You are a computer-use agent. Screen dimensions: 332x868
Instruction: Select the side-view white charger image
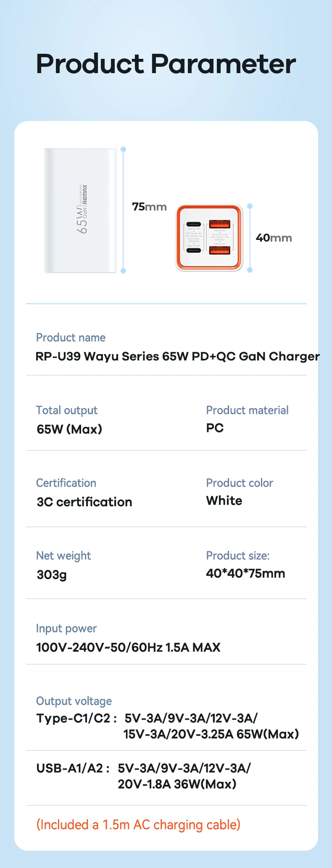(81, 210)
